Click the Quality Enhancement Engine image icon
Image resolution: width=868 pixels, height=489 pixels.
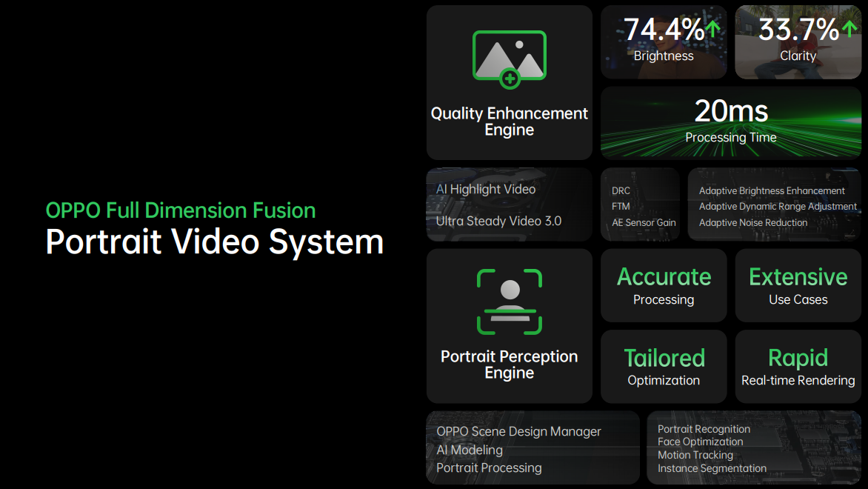click(510, 59)
